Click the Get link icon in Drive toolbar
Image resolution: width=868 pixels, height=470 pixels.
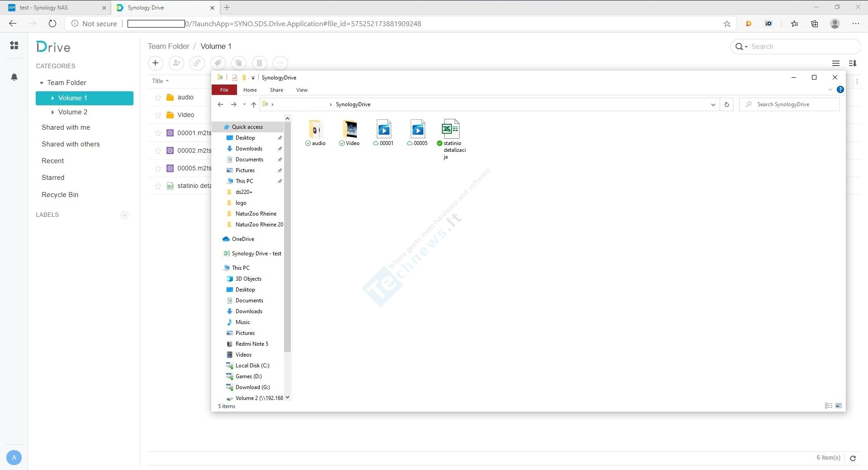tap(197, 63)
